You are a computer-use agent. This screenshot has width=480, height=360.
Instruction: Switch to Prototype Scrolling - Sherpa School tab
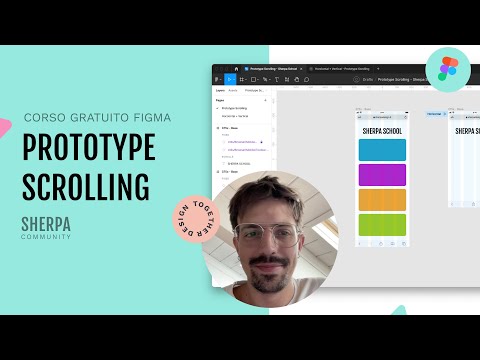pyautogui.click(x=273, y=69)
